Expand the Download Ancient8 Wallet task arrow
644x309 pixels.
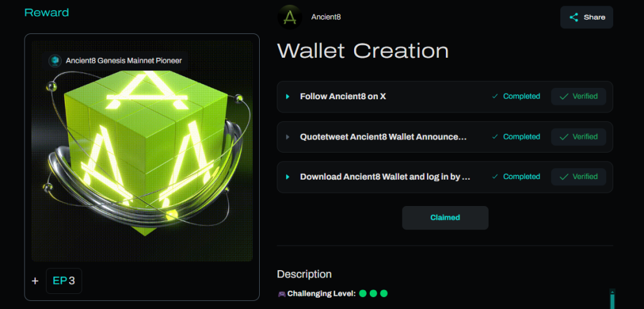point(287,177)
